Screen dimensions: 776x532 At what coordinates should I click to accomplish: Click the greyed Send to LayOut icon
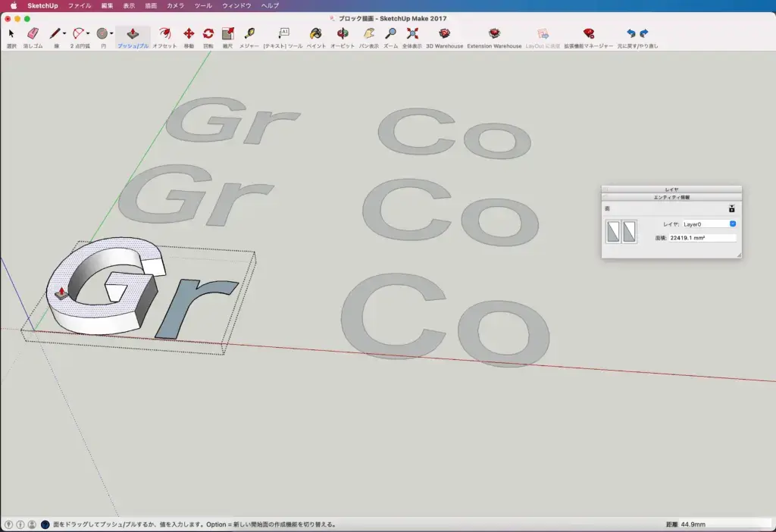pyautogui.click(x=543, y=33)
